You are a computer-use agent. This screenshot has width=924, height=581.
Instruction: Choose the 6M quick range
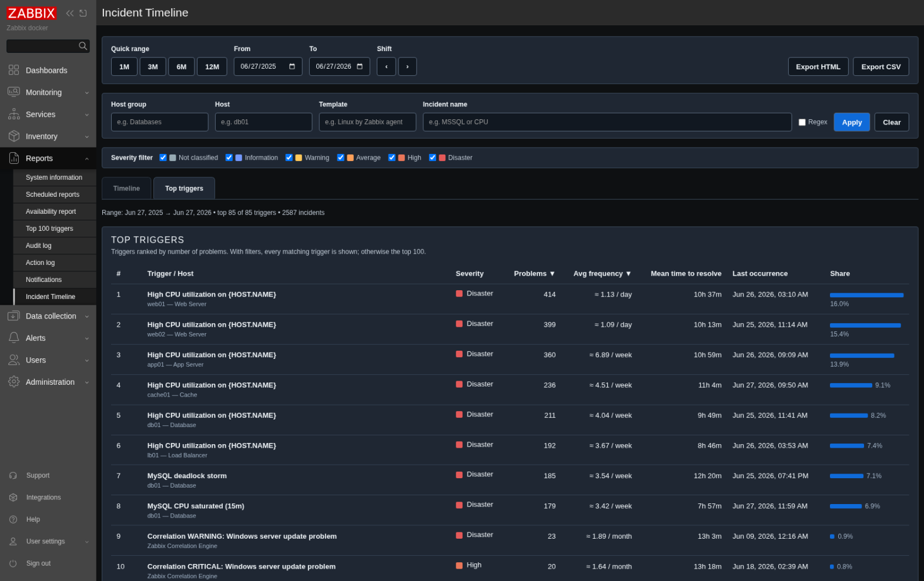182,66
